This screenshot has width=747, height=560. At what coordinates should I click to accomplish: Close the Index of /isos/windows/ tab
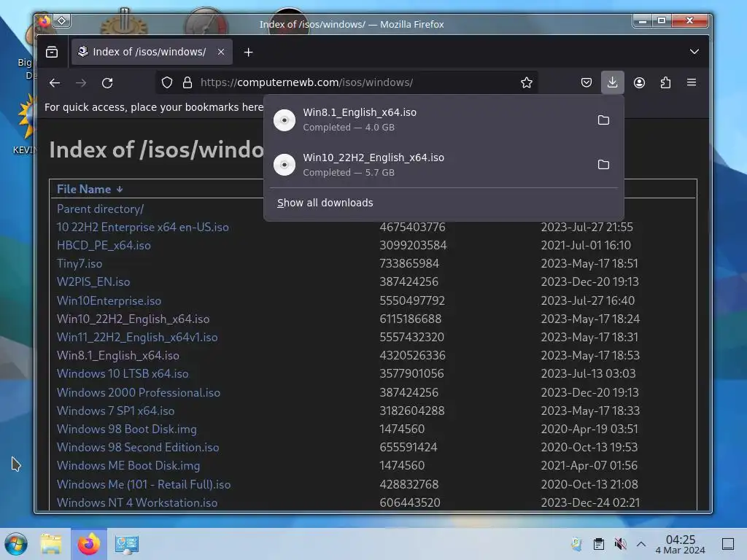221,52
